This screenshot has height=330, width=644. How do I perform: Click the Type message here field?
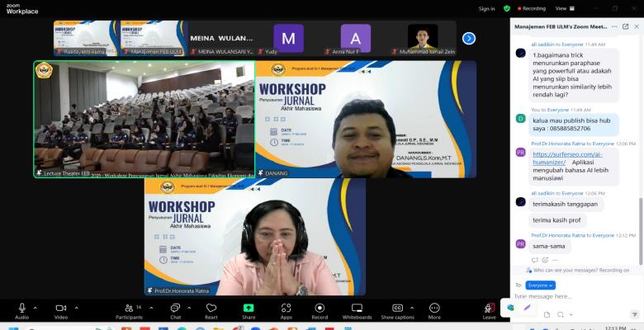pos(570,295)
